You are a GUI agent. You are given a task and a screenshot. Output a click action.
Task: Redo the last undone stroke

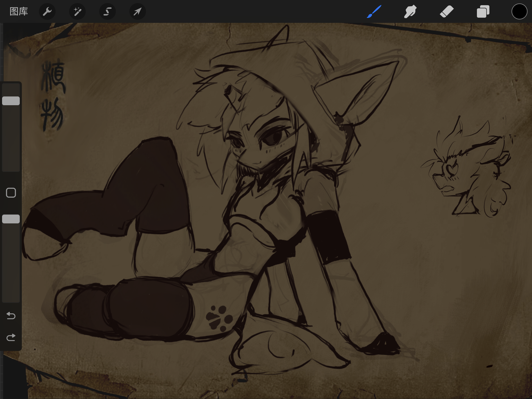(x=11, y=337)
